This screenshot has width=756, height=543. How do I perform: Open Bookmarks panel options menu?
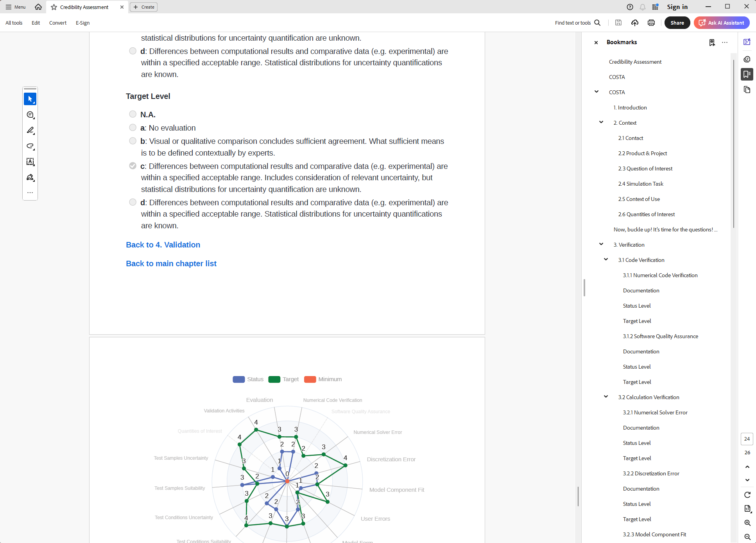[x=725, y=42]
